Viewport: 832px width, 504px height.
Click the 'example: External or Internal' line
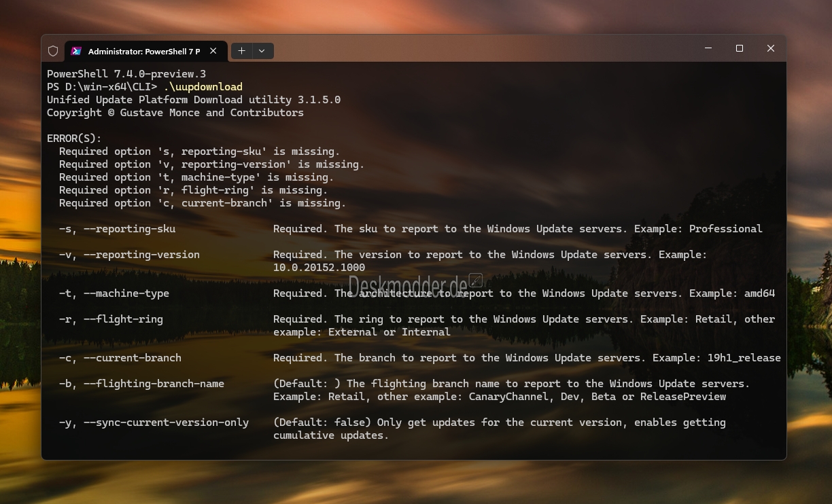pos(362,332)
